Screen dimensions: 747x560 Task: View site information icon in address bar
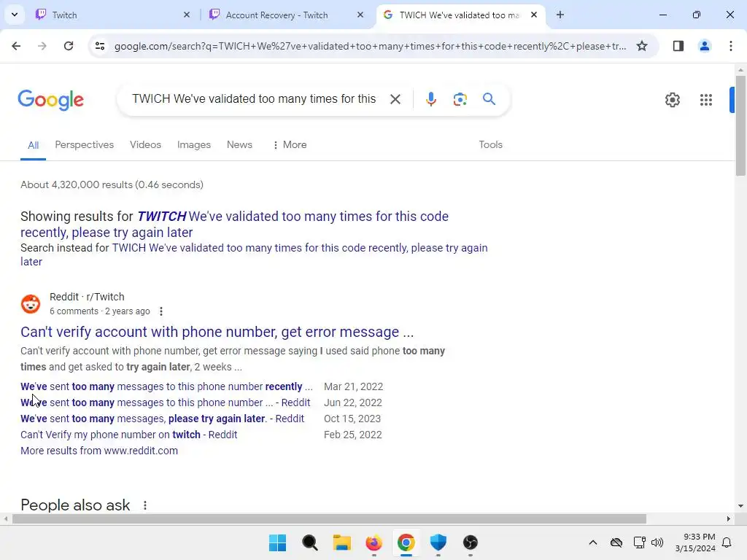99,46
